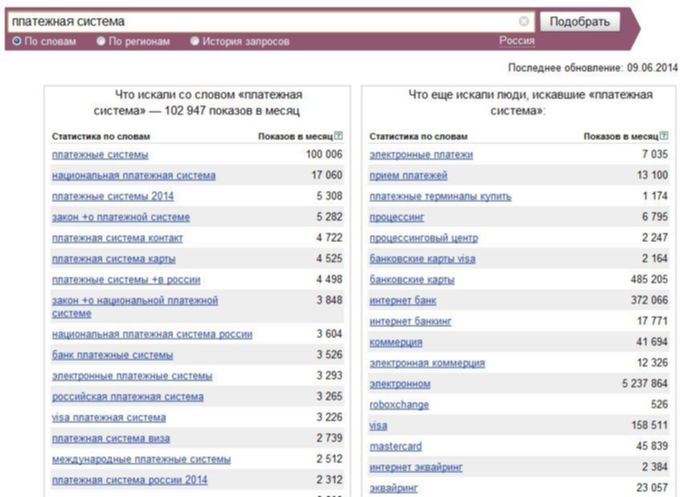This screenshot has width=688, height=497.
Task: Open the 'эквайринг' keyword link
Action: coord(394,488)
